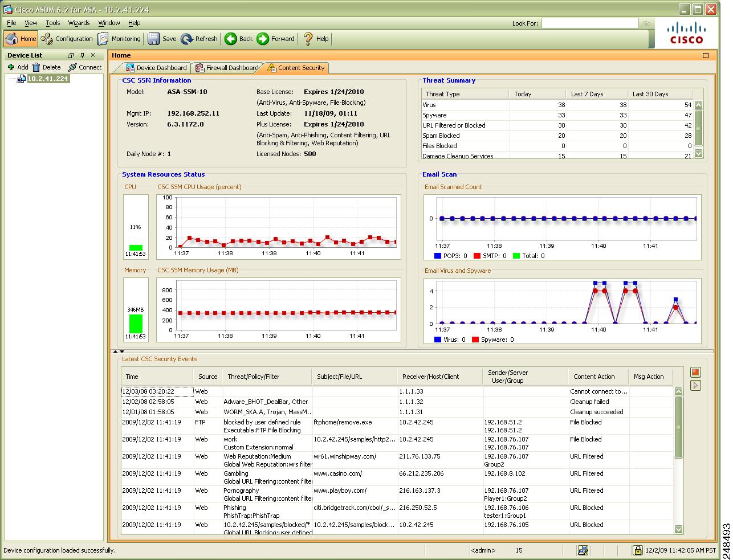Open the View menu

click(x=31, y=23)
